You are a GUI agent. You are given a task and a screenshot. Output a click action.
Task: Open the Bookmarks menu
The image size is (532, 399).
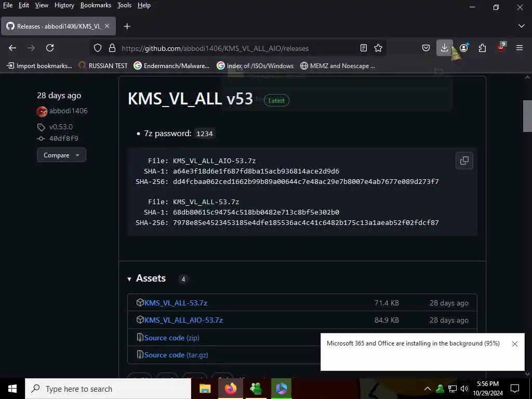[96, 5]
